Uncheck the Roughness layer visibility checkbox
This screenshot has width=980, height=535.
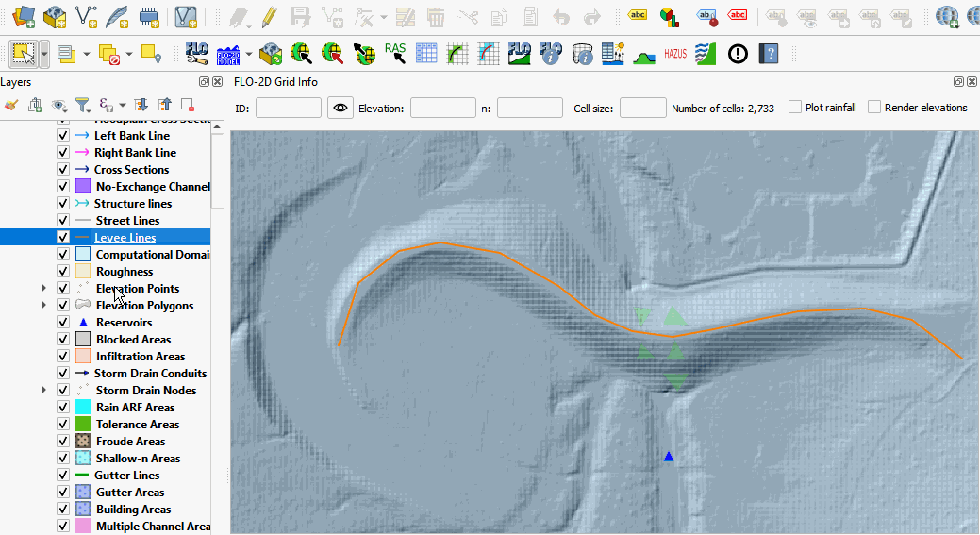coord(63,272)
